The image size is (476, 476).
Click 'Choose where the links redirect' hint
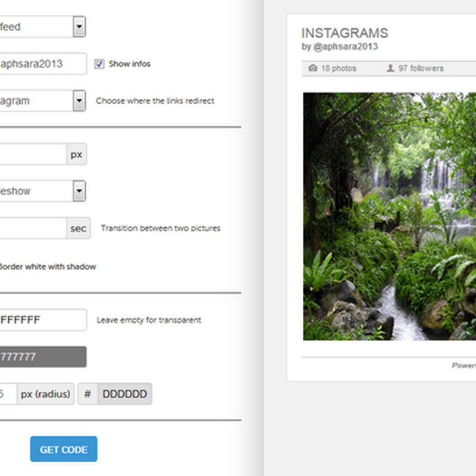[x=155, y=101]
